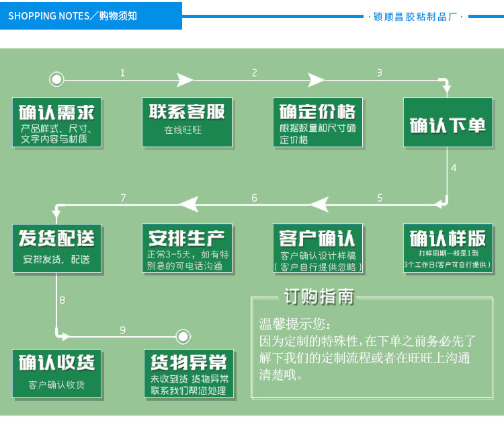Click the arrowhead after step number 2
This screenshot has height=427, width=504.
point(316,80)
